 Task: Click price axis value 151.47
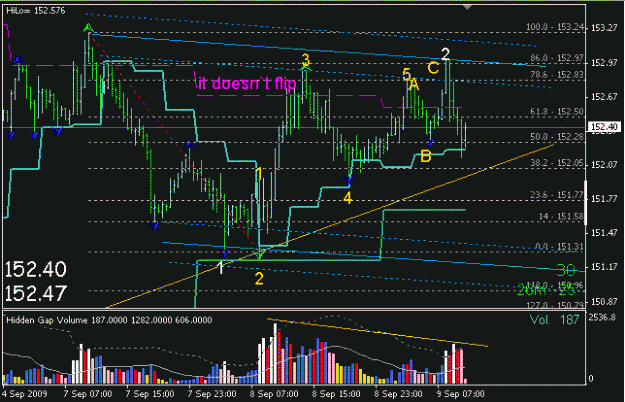[604, 233]
